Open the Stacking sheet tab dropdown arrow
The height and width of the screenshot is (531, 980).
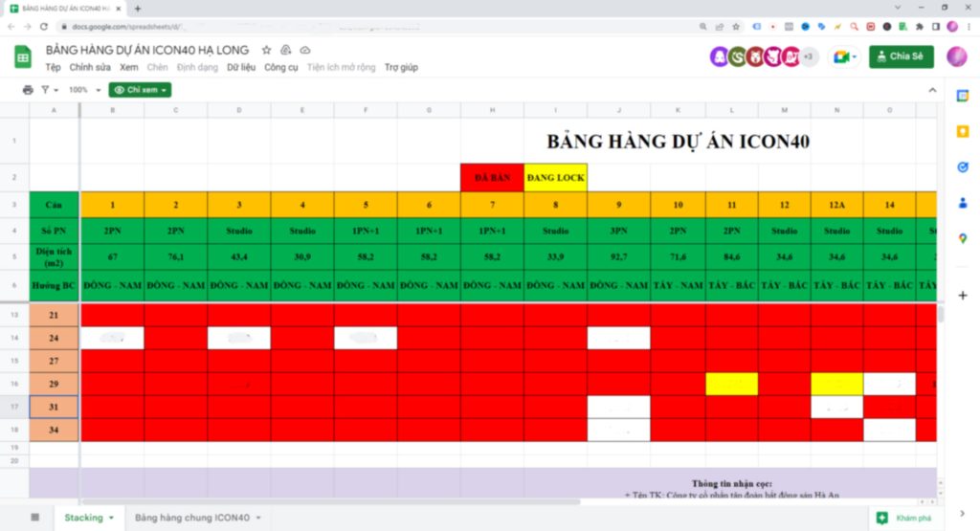coord(111,518)
